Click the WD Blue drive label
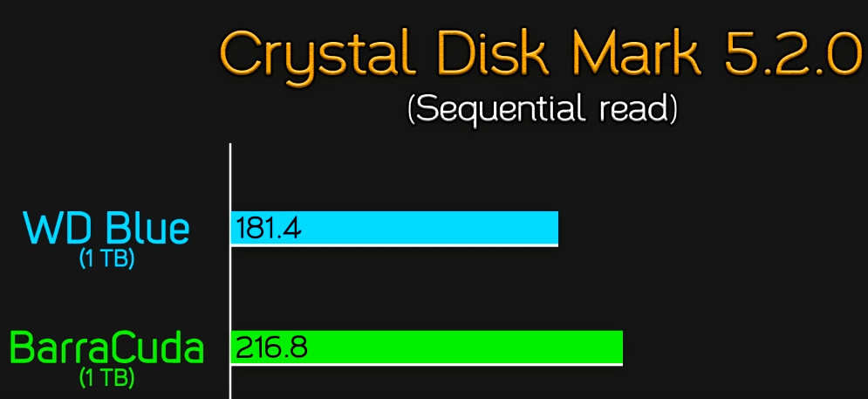The image size is (868, 399). 106,229
